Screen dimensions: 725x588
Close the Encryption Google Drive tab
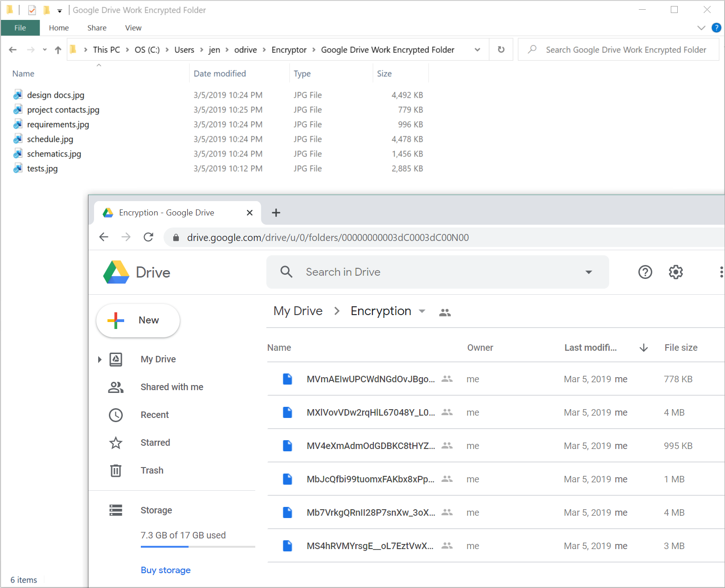[x=250, y=213]
